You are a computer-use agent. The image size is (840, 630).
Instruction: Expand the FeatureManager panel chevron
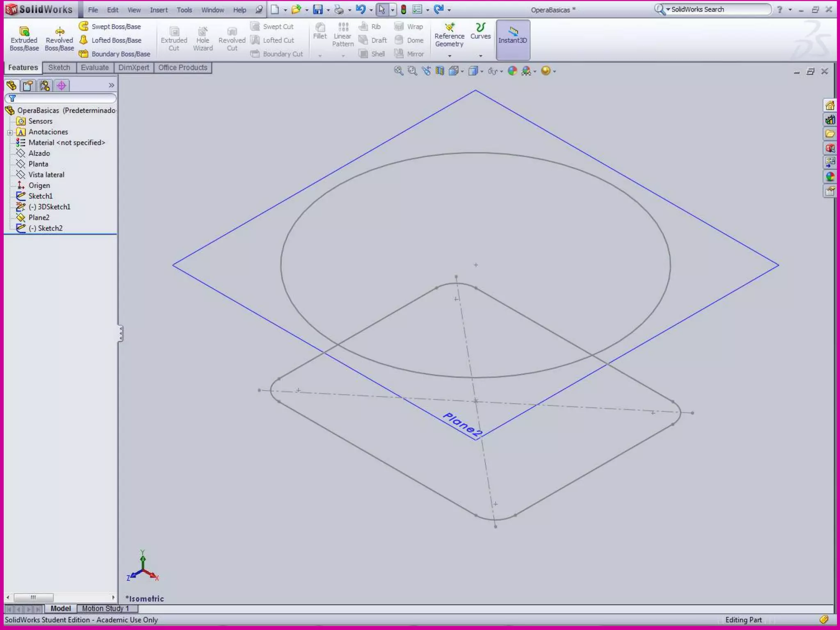click(111, 85)
